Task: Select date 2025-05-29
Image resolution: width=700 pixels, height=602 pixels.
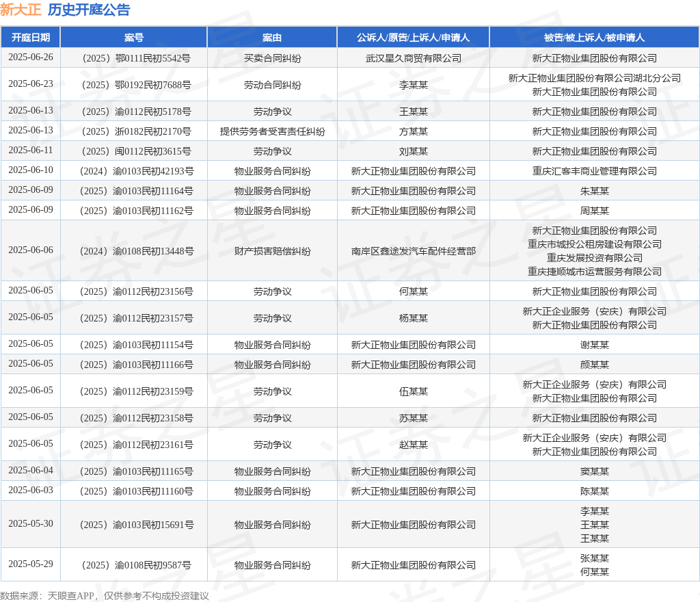Action: click(x=31, y=564)
